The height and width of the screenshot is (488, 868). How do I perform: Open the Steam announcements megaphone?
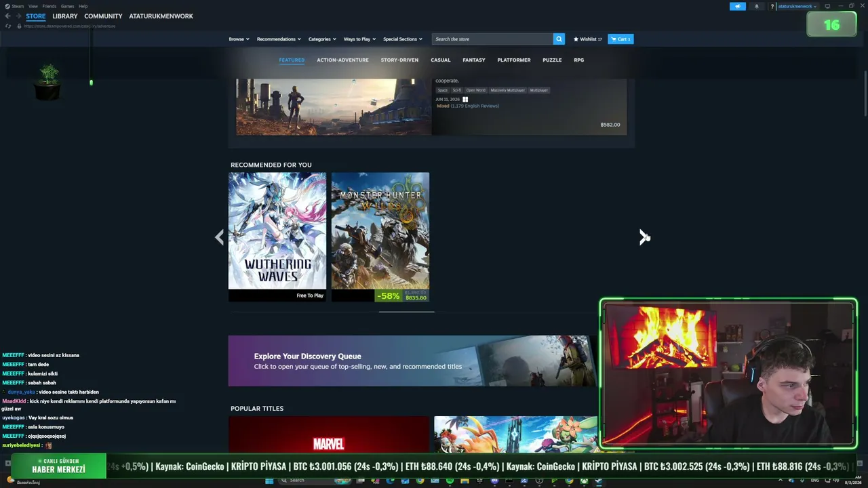tap(738, 6)
